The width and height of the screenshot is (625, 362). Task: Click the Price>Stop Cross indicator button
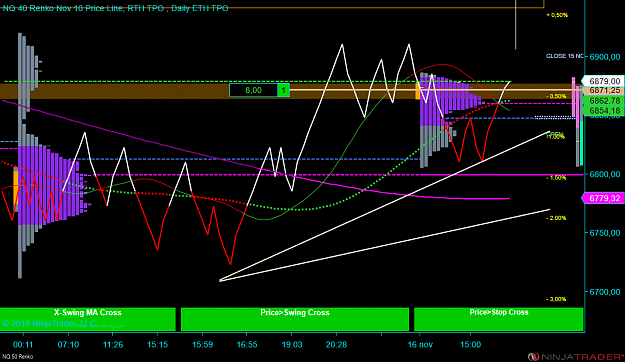coord(499,319)
